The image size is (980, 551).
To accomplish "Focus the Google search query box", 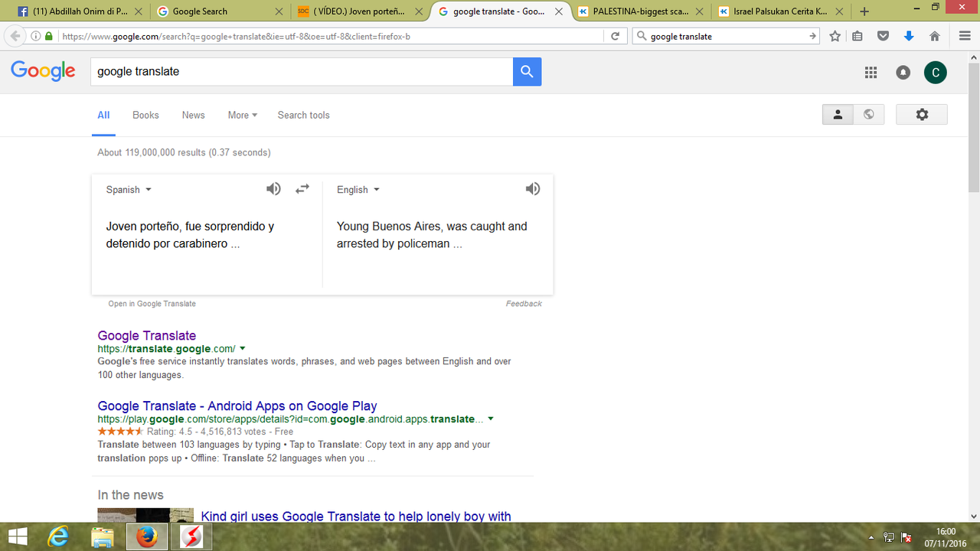I will (302, 71).
